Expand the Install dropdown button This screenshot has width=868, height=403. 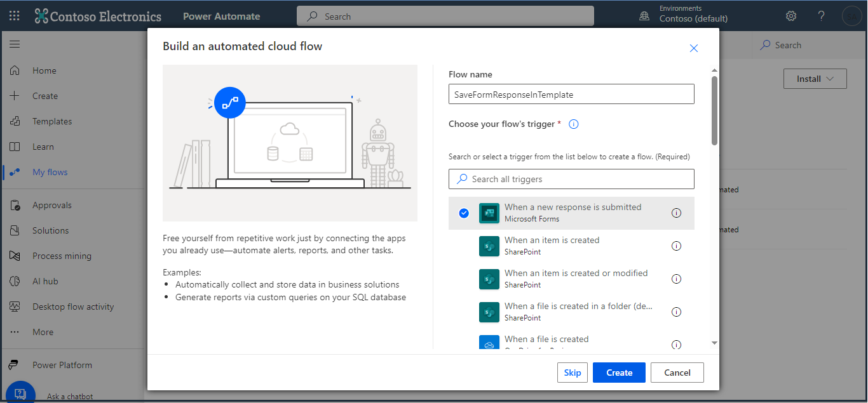click(x=815, y=79)
